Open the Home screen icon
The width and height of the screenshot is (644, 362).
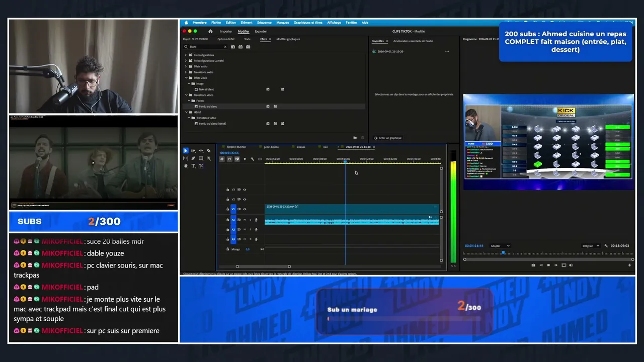coord(210,31)
